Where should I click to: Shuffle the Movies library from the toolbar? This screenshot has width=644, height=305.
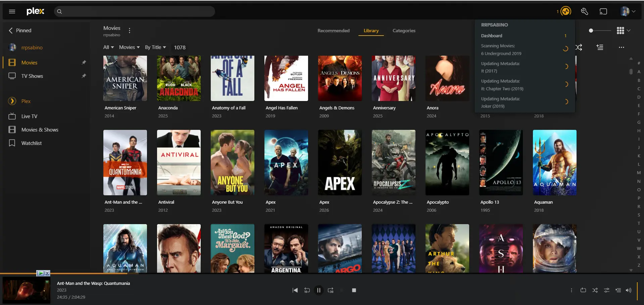coord(579,47)
